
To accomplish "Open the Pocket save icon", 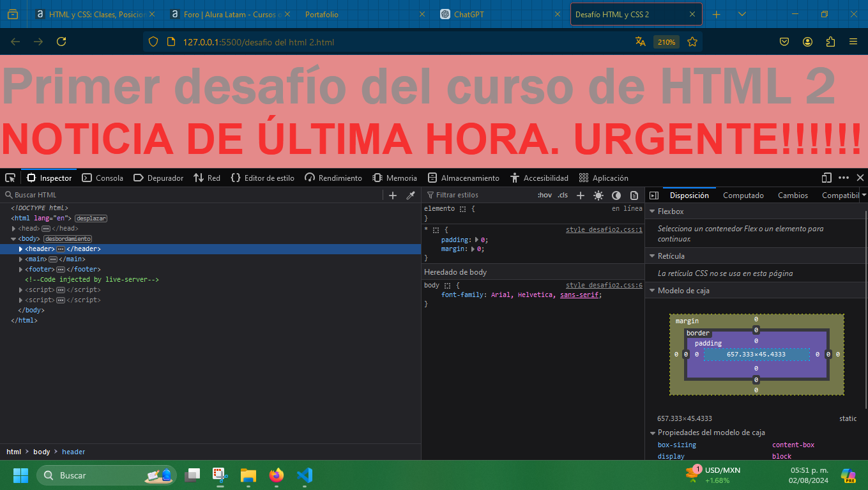I will (x=784, y=42).
